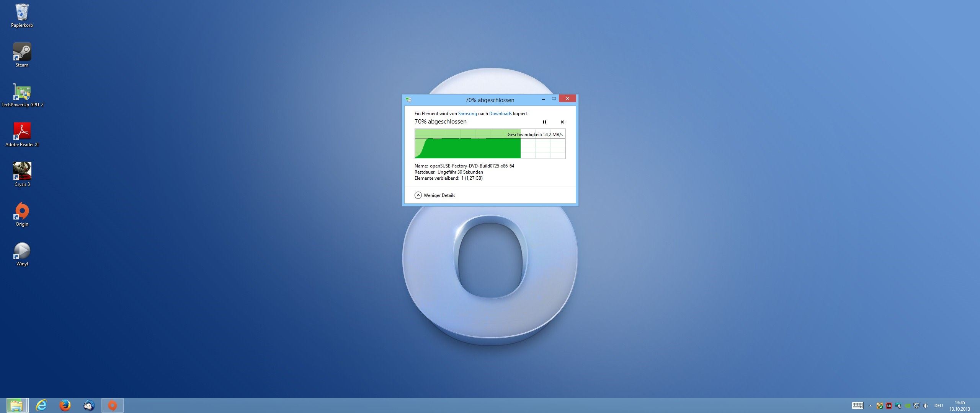Launch Firefox from the taskbar
Screen dimensions: 980x413
65,405
